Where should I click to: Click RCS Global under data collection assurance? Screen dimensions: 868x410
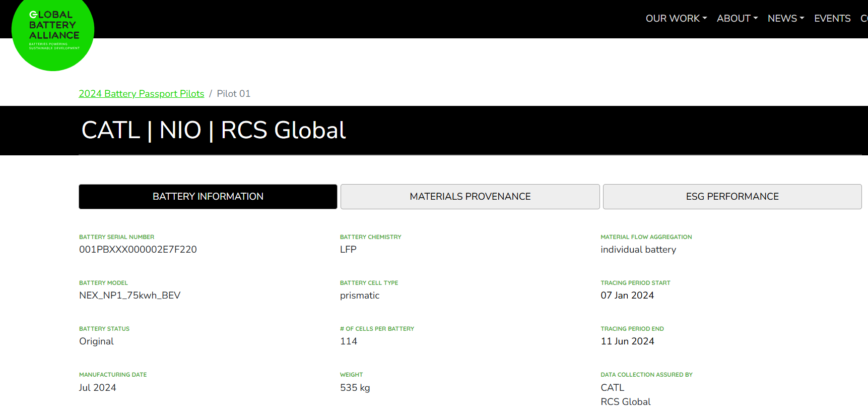(626, 402)
